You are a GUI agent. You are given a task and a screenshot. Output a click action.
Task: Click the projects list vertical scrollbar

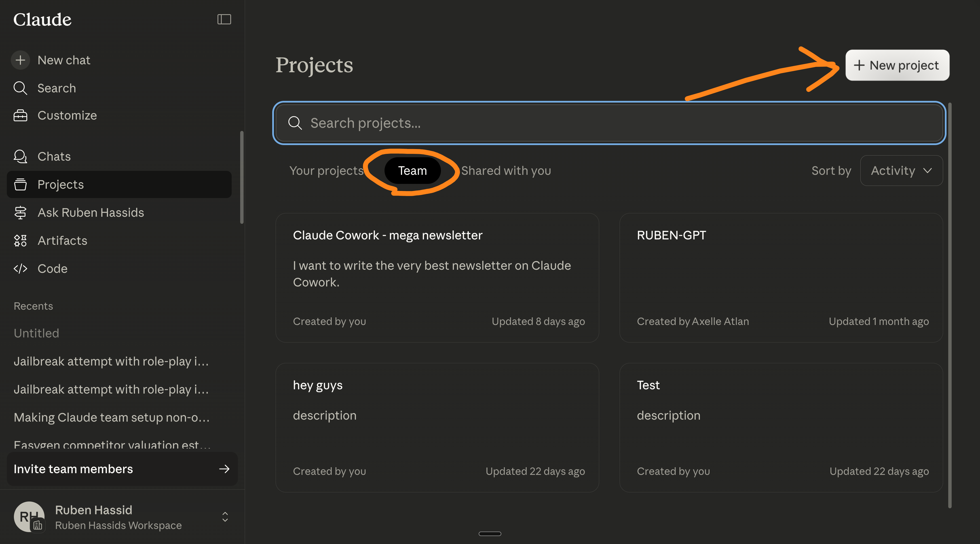[950, 304]
